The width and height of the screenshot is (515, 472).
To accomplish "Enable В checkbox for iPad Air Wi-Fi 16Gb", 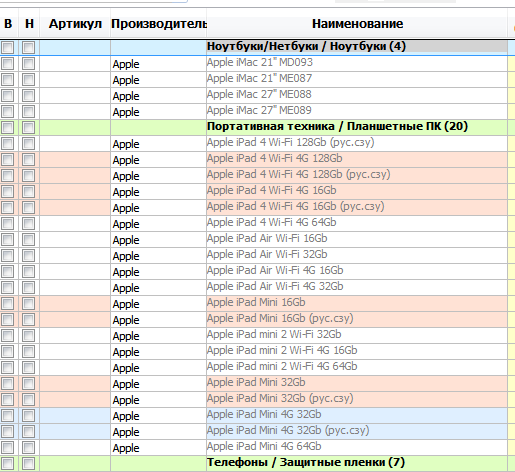I will pos(7,239).
